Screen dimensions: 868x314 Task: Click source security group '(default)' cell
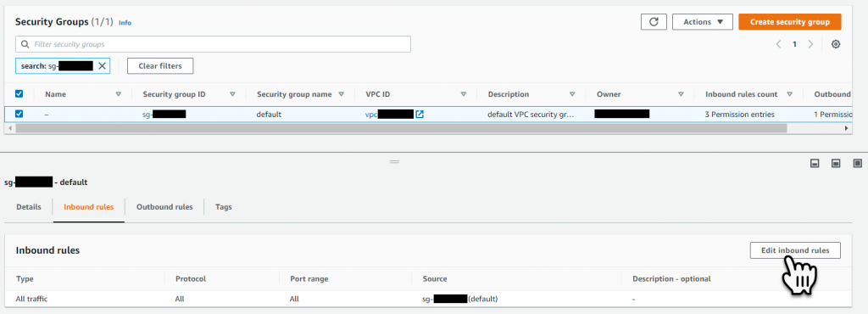click(x=460, y=299)
